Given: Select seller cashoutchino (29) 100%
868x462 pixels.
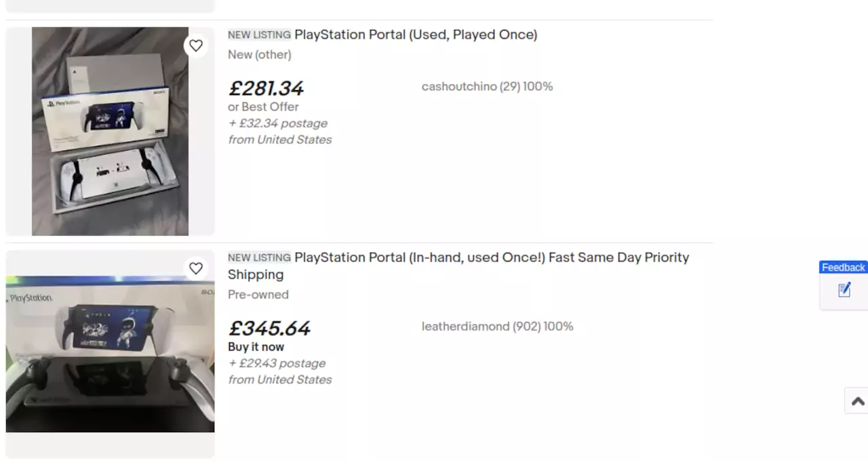Looking at the screenshot, I should tap(487, 87).
